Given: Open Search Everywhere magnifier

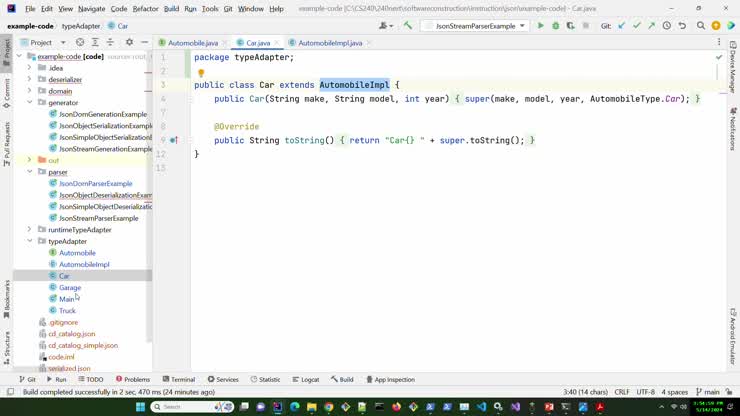Looking at the screenshot, I should pyautogui.click(x=701, y=26).
